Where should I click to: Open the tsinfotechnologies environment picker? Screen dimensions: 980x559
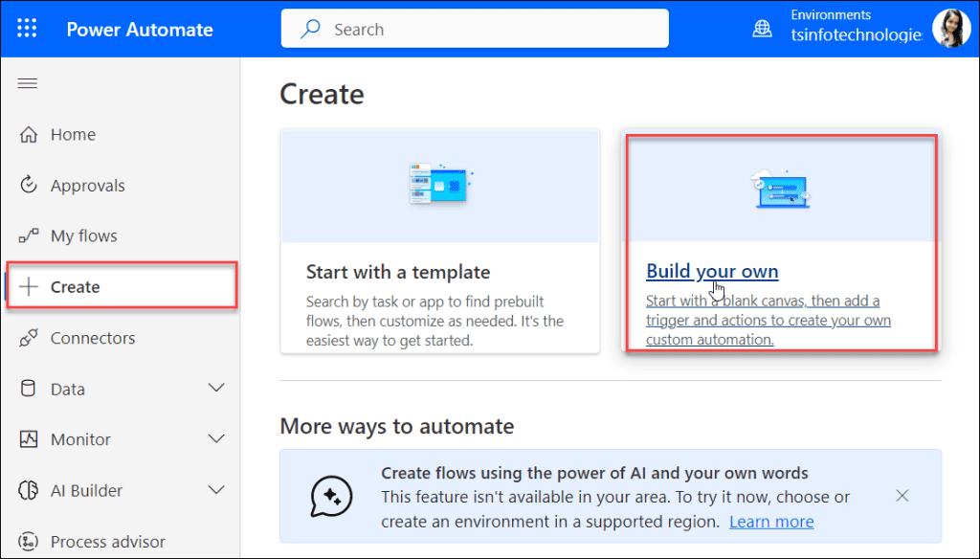856,35
